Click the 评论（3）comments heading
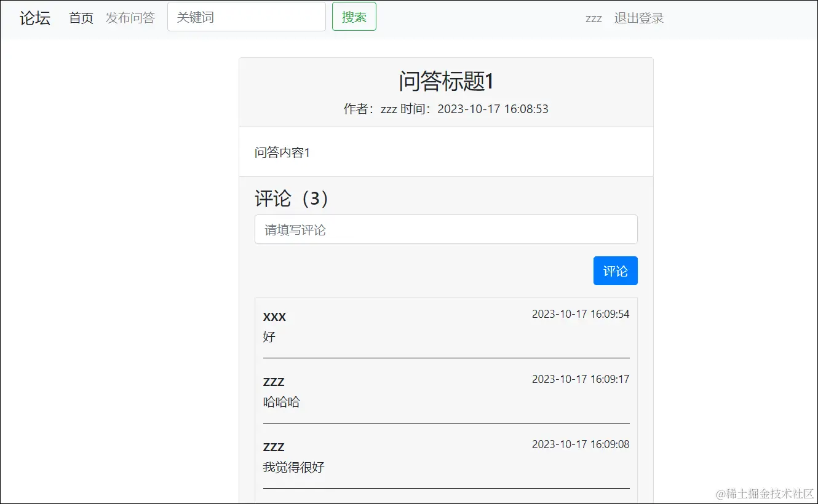Screen dimensions: 818x504 291,198
